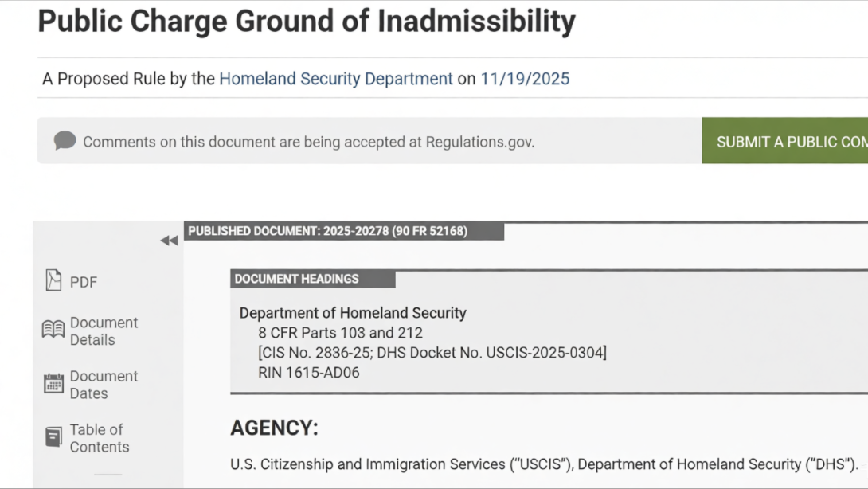This screenshot has width=868, height=489.
Task: Open the PDF text label in sidebar
Action: tap(84, 282)
